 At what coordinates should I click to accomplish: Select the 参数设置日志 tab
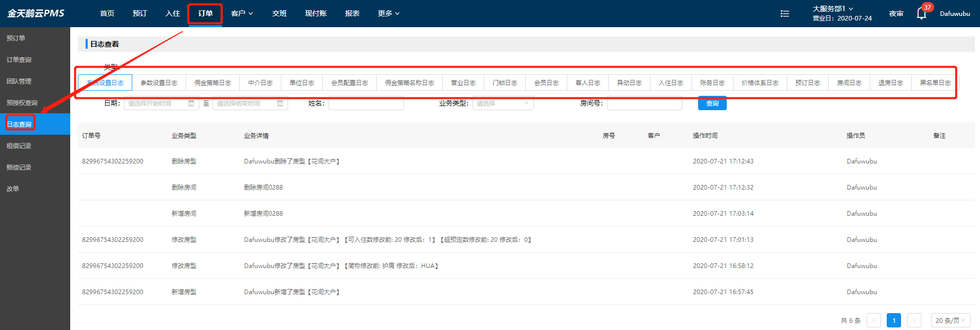click(159, 83)
